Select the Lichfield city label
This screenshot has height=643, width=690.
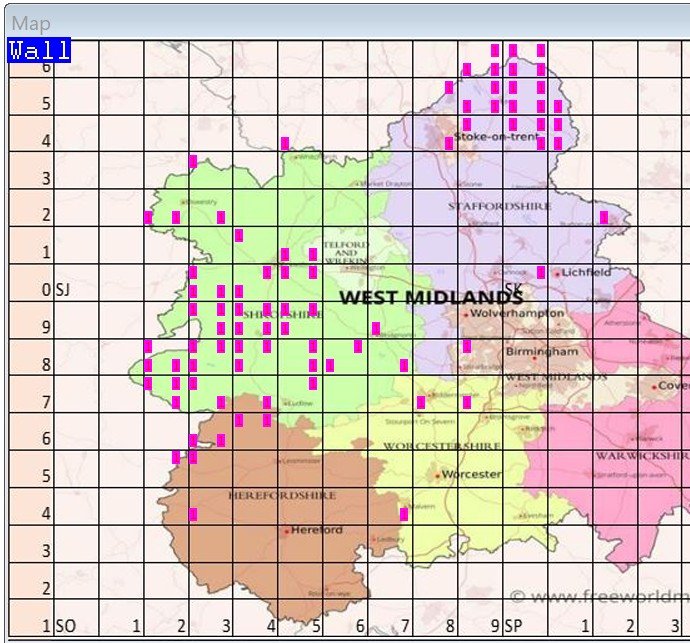coord(586,272)
